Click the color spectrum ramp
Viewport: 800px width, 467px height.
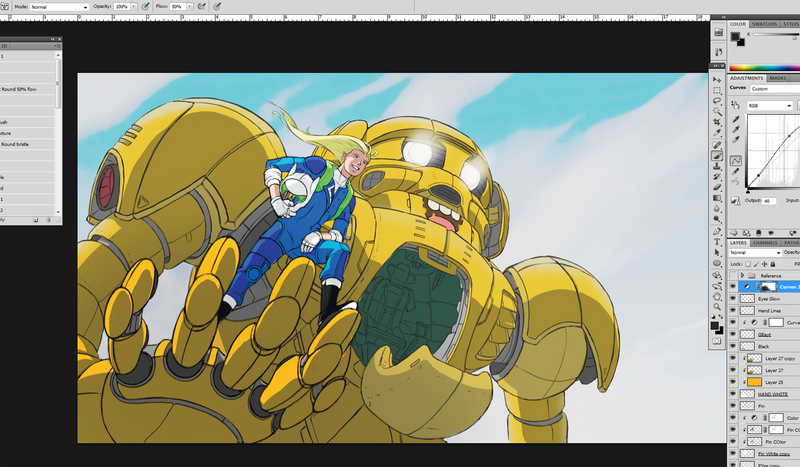click(764, 68)
